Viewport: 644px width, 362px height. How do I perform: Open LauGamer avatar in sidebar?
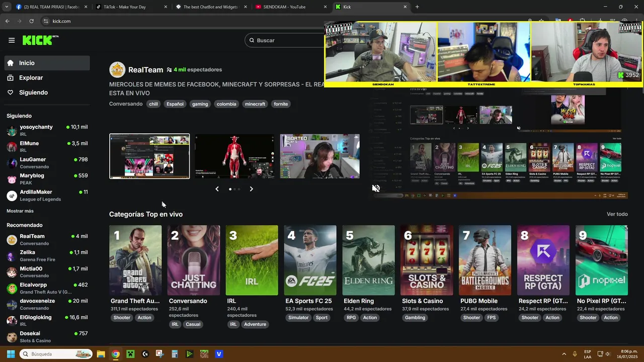[x=12, y=163]
